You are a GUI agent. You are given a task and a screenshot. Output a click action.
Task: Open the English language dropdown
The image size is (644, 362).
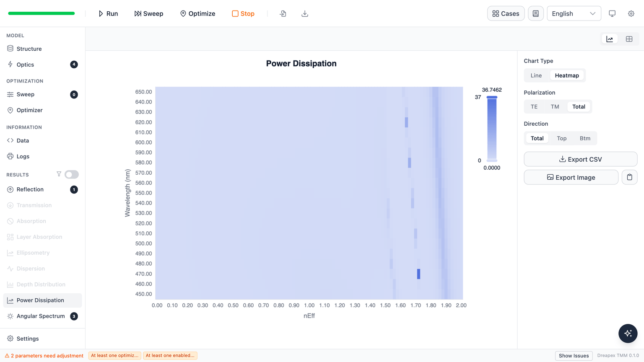pyautogui.click(x=574, y=13)
